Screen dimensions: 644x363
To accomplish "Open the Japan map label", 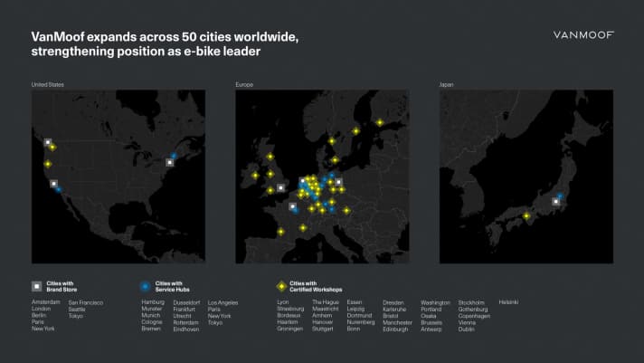I will point(448,84).
